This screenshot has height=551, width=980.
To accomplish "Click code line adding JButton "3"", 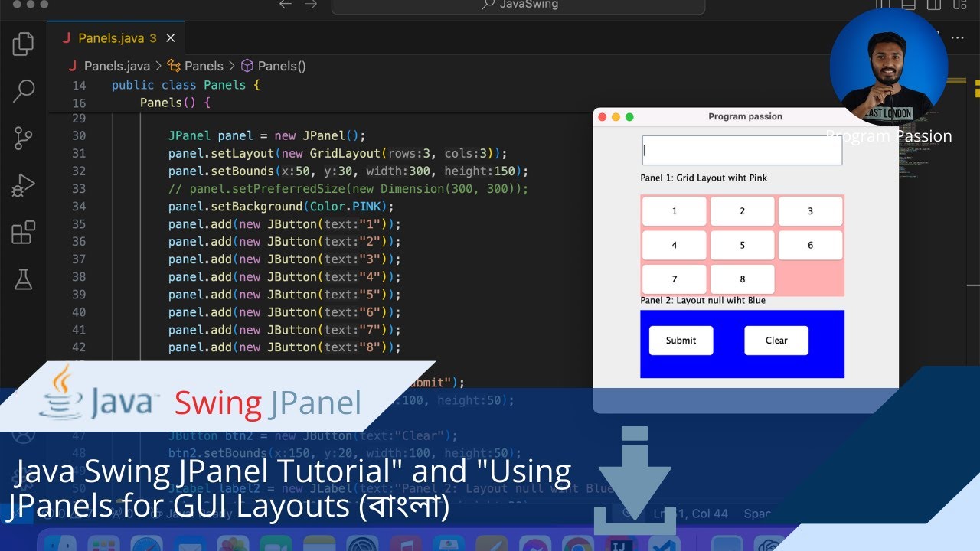I will coord(285,259).
